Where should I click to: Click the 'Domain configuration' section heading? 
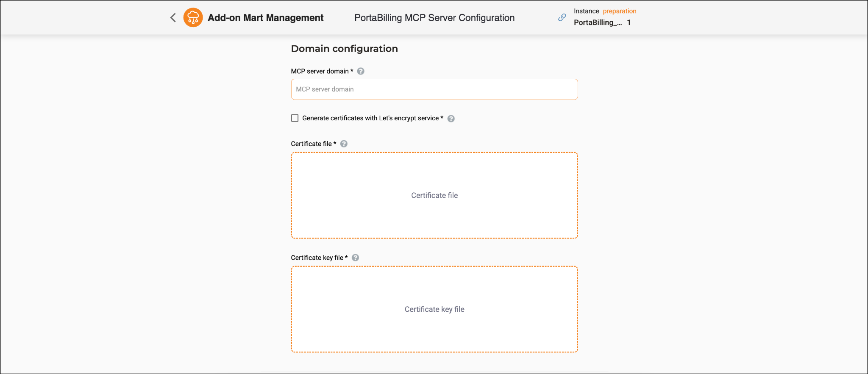pos(345,49)
